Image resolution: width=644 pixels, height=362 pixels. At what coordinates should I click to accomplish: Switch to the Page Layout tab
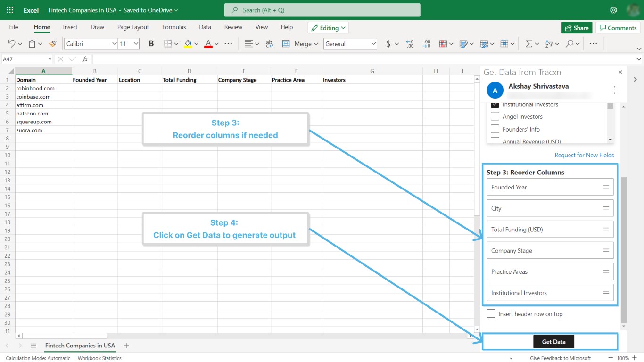[x=133, y=27]
